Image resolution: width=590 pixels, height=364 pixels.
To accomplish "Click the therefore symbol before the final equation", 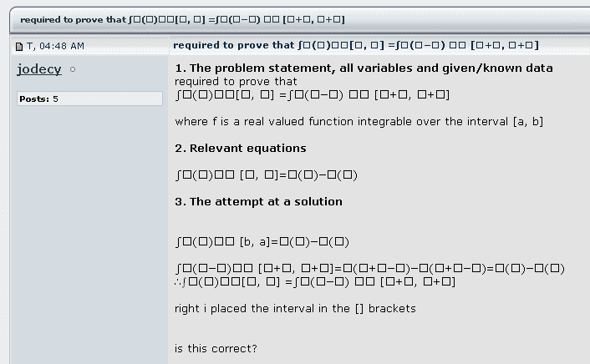I will pos(178,282).
